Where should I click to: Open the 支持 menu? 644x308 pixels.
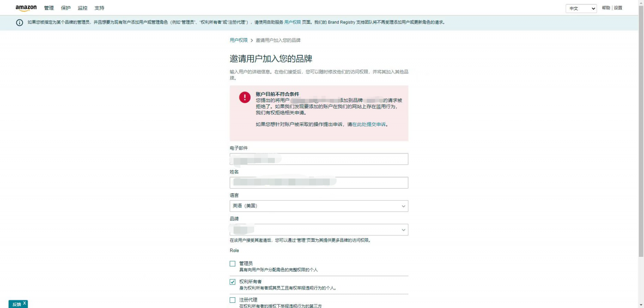click(x=99, y=8)
